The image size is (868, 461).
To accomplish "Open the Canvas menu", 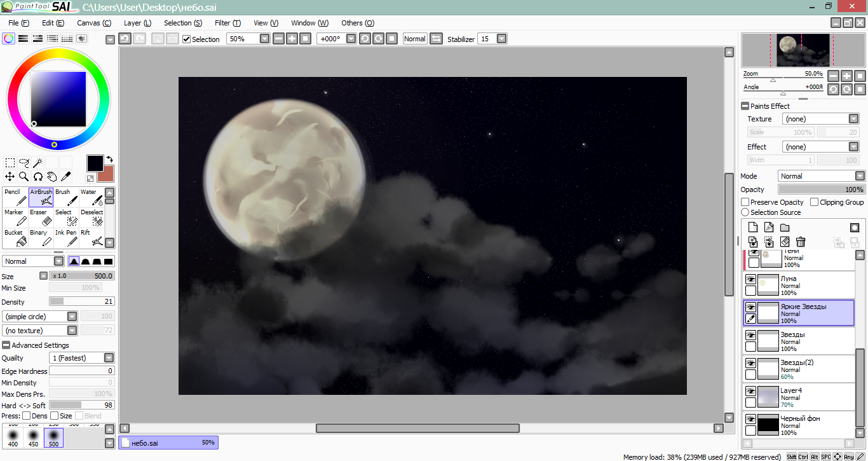I will click(94, 23).
